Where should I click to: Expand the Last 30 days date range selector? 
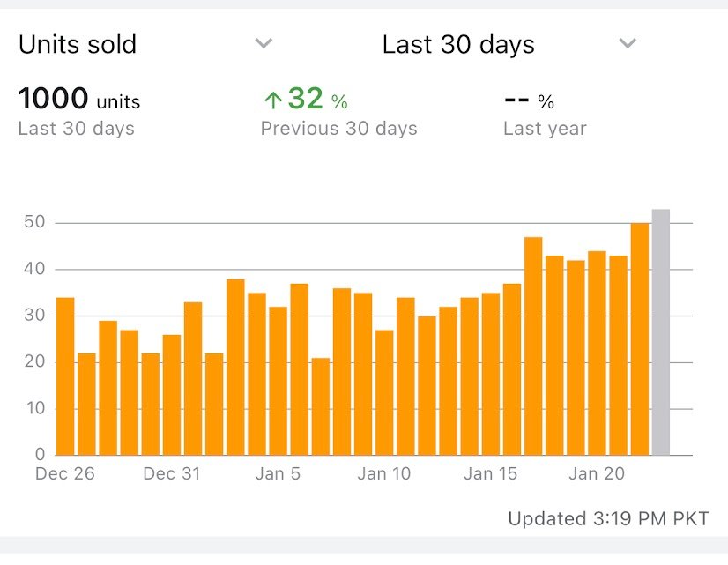628,42
